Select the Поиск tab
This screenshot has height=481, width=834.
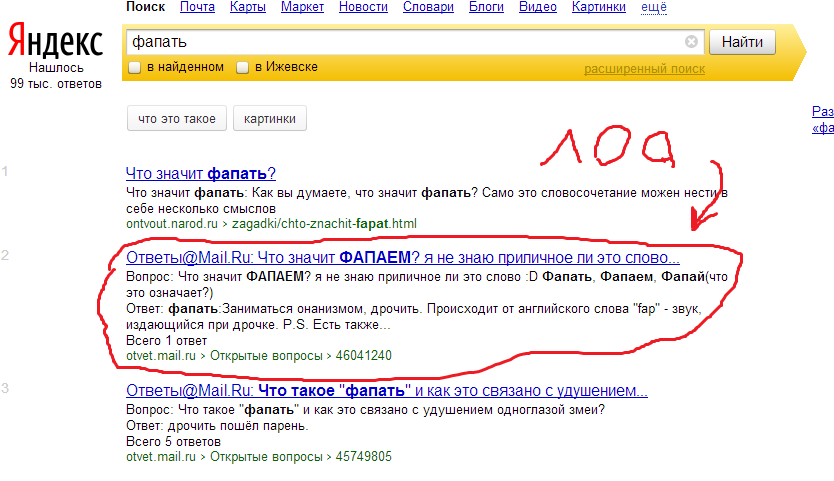145,7
